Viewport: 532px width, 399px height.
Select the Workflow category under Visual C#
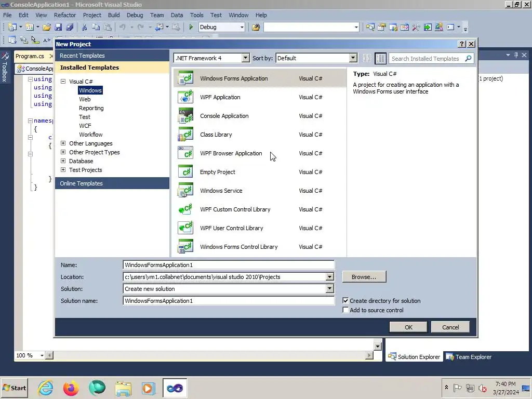pos(90,135)
